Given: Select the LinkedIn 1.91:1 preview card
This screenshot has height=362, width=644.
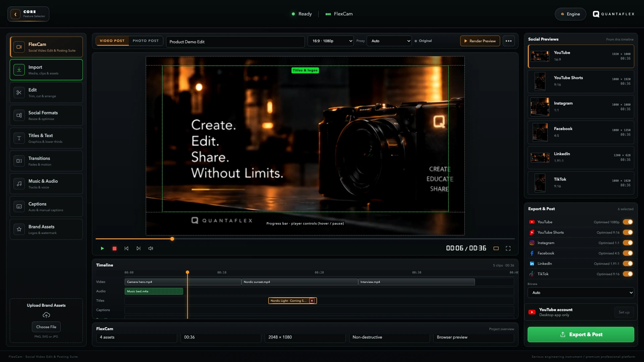Looking at the screenshot, I should tap(581, 158).
